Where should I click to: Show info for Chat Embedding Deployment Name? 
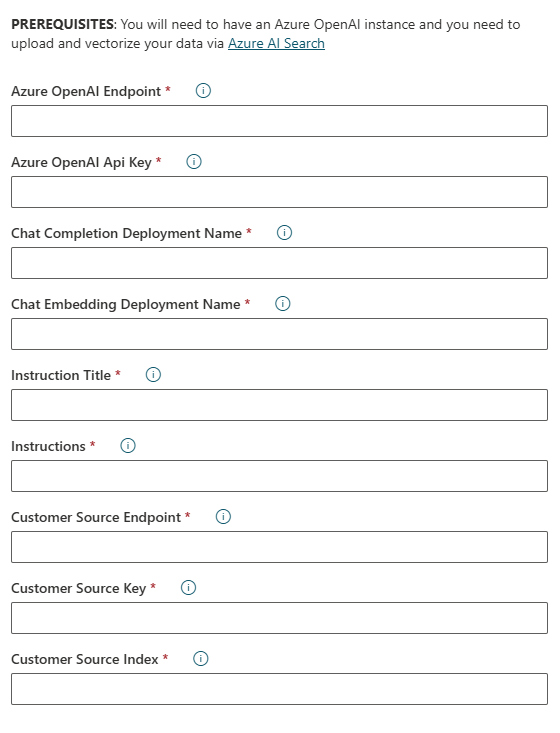[x=283, y=303]
